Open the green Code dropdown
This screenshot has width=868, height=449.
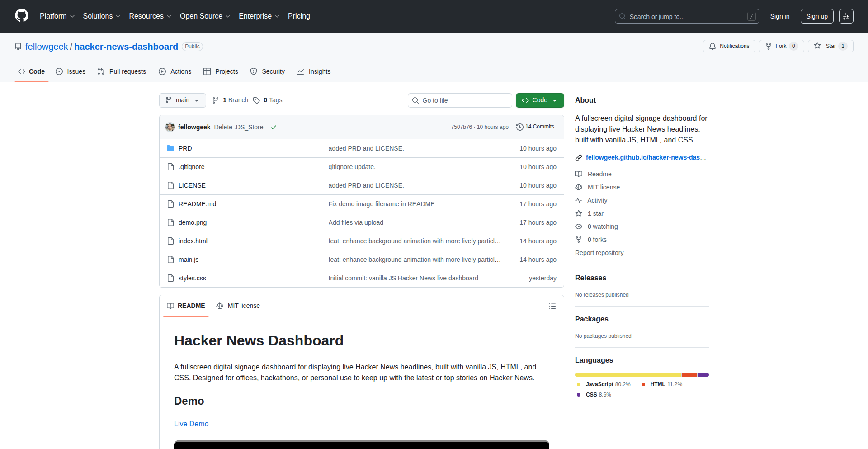539,100
